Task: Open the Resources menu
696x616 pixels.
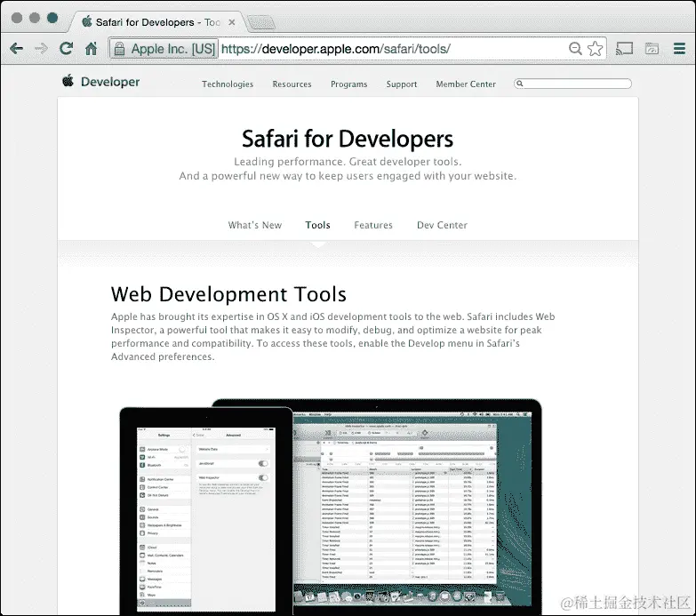Action: click(x=292, y=84)
